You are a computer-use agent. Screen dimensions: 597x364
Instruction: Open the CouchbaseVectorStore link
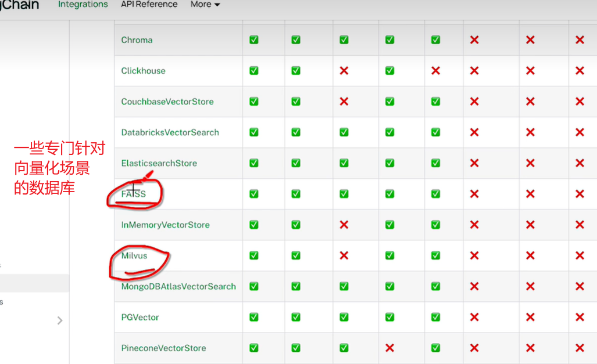coord(167,102)
